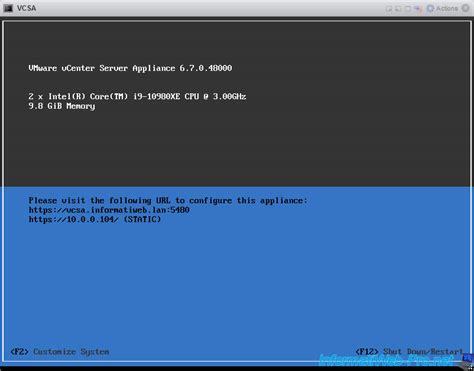Click the Intel Core i9-10980XE CPU line
The height and width of the screenshot is (371, 474).
[137, 97]
